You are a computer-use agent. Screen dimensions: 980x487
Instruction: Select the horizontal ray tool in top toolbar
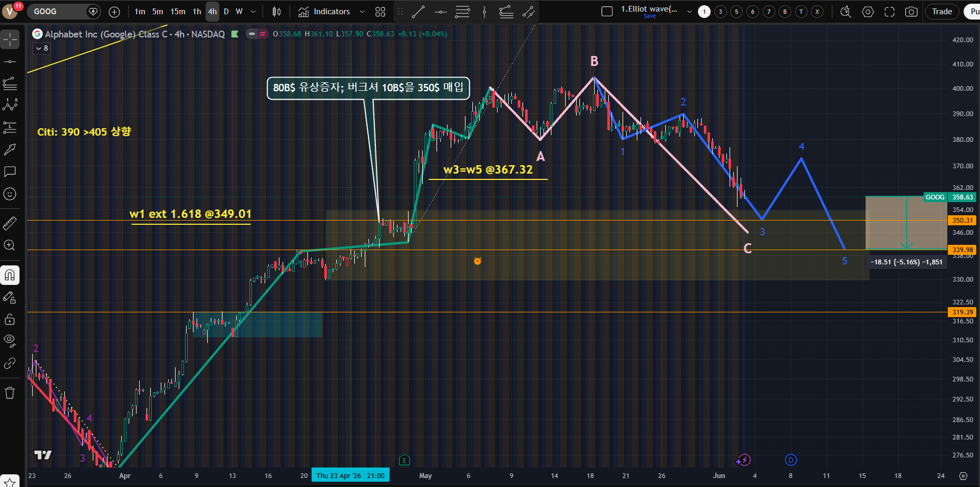click(x=440, y=12)
